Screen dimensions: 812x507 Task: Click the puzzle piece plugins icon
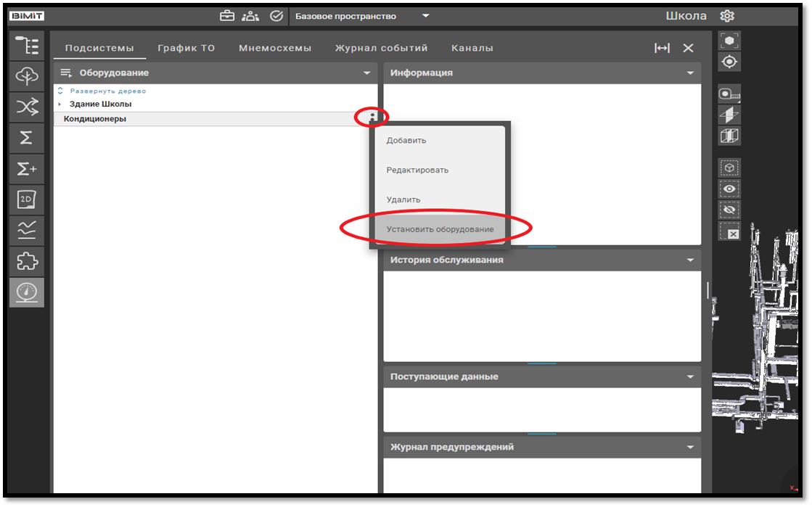tap(27, 261)
